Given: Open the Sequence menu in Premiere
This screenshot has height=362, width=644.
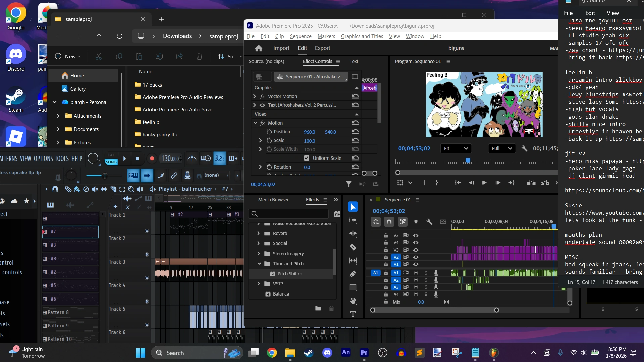Looking at the screenshot, I should tap(301, 36).
